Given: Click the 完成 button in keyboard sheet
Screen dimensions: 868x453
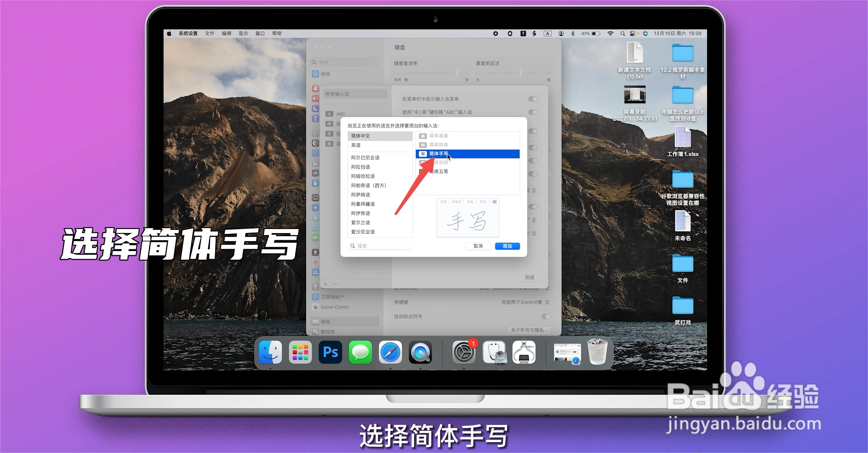Looking at the screenshot, I should pos(529,277).
